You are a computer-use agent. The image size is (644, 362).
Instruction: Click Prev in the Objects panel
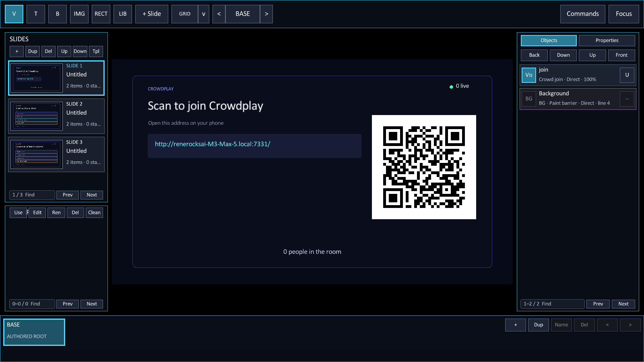(x=598, y=304)
